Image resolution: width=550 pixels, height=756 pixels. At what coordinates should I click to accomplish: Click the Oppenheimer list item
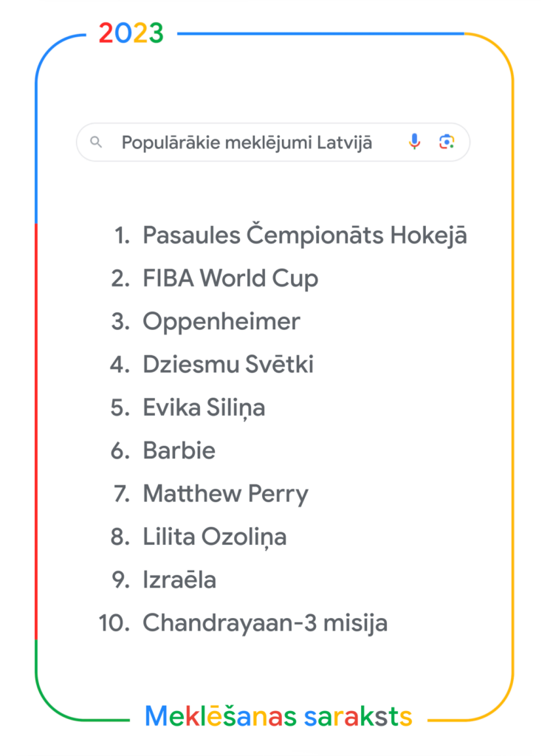(221, 322)
